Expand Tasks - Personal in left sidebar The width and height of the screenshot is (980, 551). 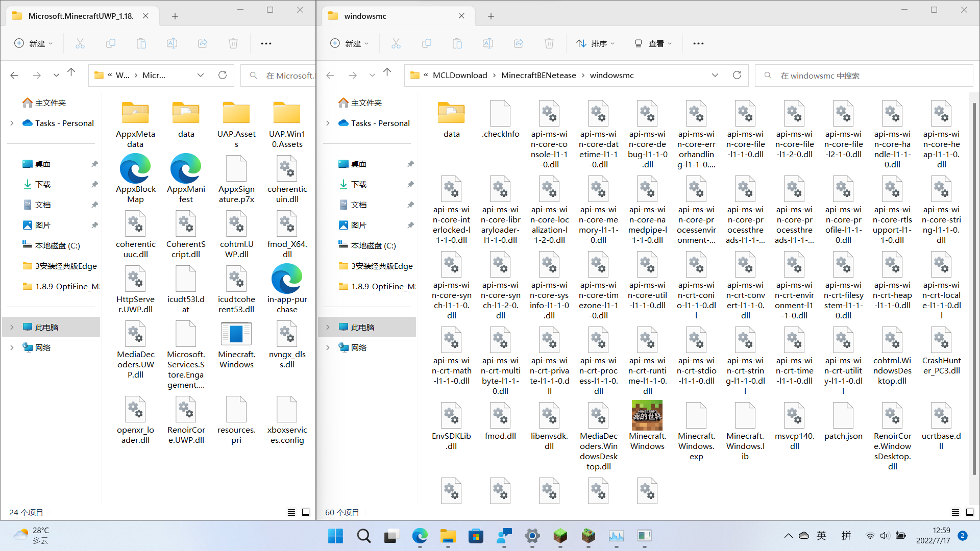click(x=12, y=123)
